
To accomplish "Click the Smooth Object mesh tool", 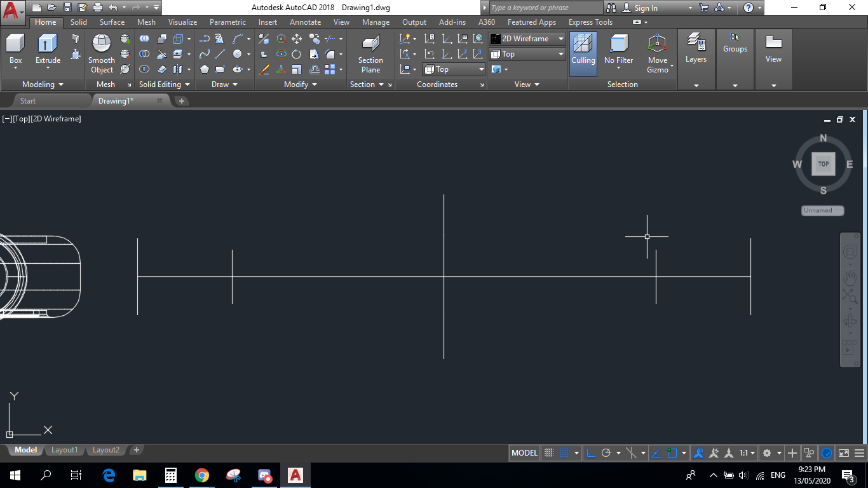I will click(102, 53).
